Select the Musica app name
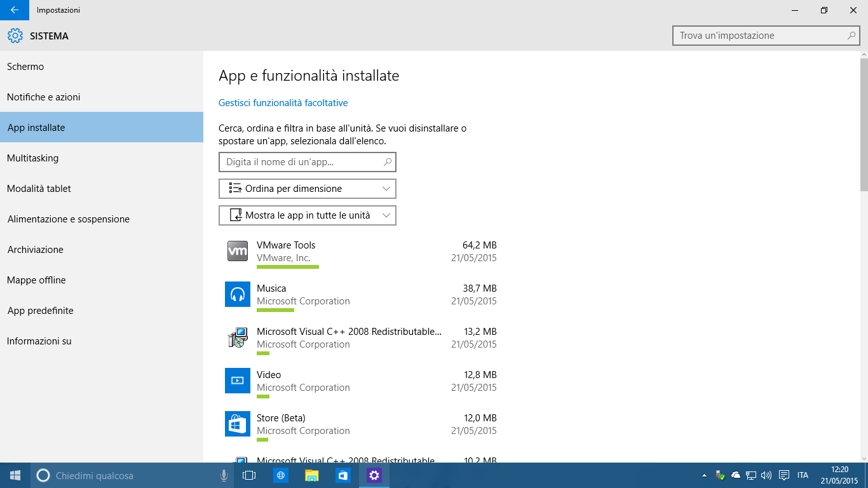This screenshot has height=488, width=868. (x=271, y=288)
